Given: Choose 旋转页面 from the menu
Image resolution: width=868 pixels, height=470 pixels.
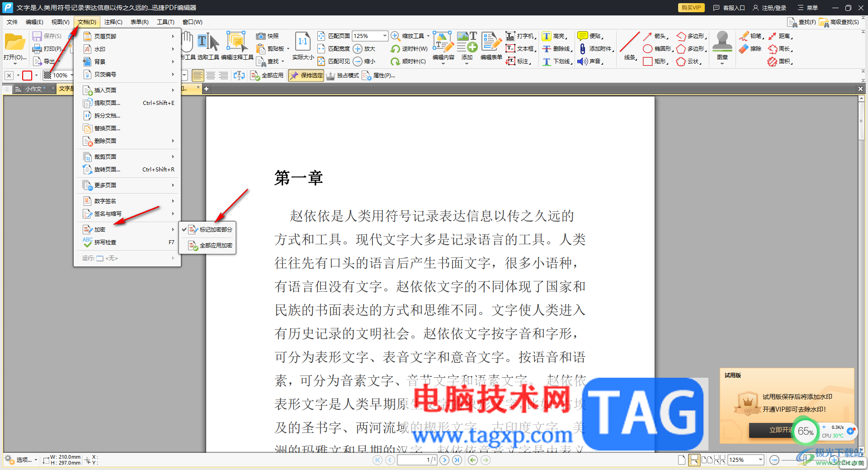Looking at the screenshot, I should (x=127, y=169).
